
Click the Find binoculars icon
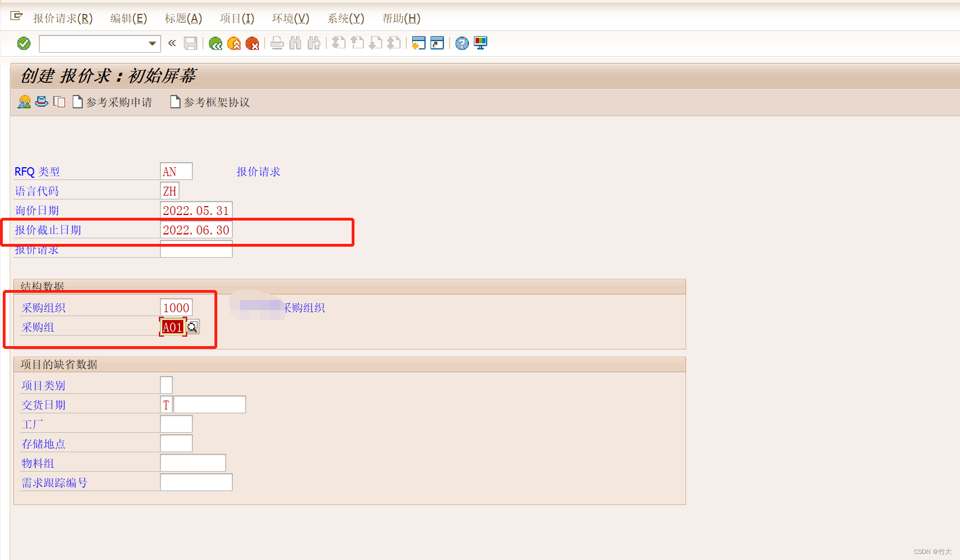click(296, 43)
